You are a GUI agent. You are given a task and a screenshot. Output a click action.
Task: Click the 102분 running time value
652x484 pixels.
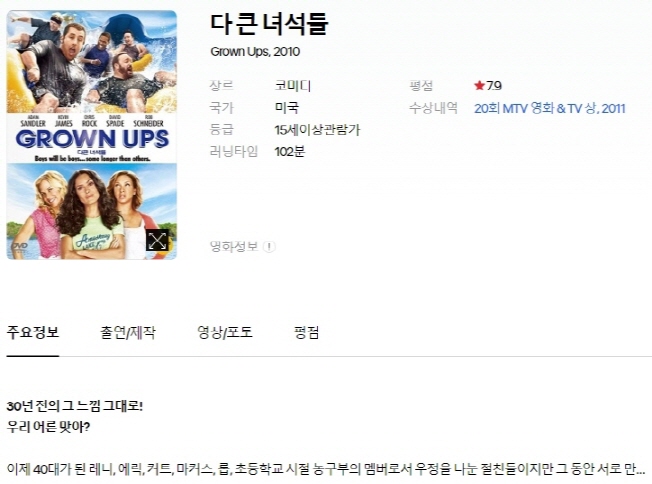pyautogui.click(x=290, y=151)
